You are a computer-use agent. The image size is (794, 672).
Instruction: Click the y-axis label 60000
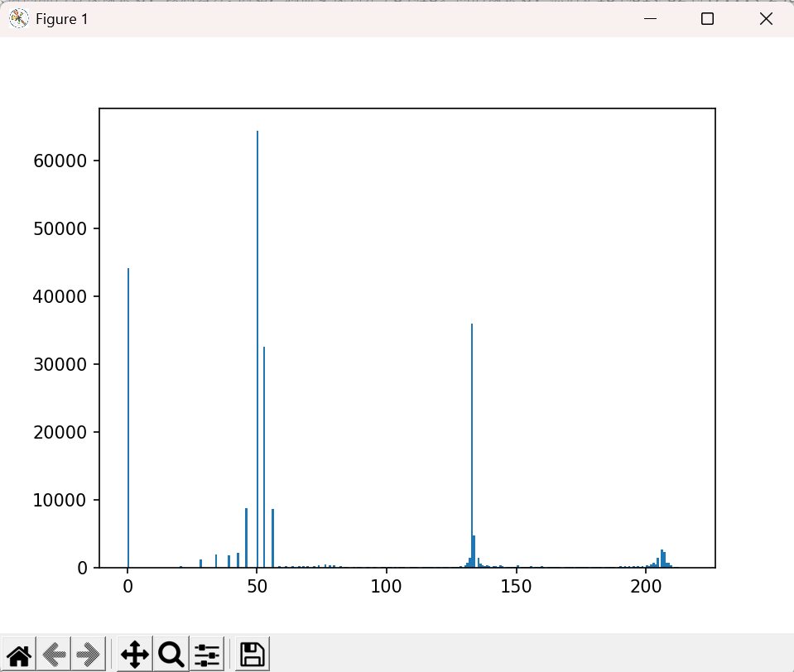[60, 161]
